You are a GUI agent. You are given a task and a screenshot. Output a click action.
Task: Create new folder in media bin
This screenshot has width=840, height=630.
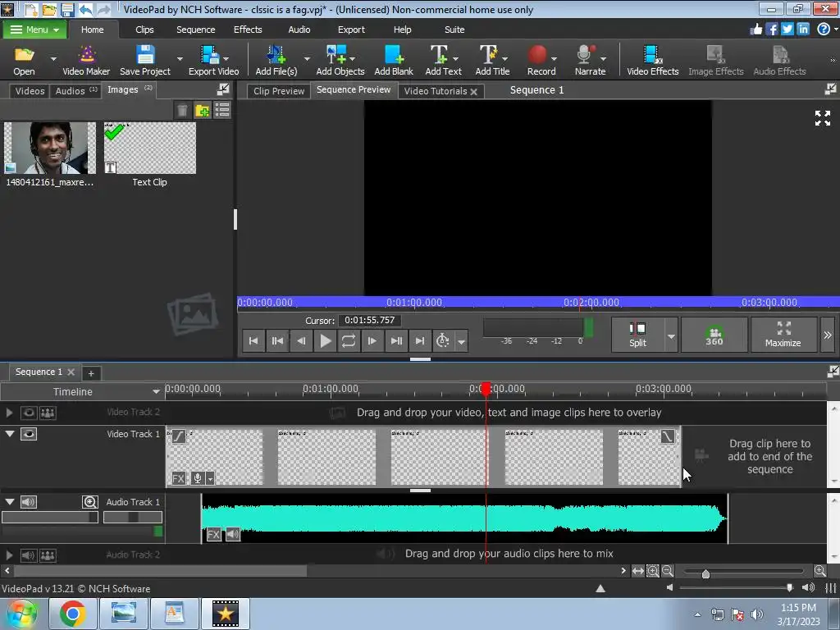202,111
